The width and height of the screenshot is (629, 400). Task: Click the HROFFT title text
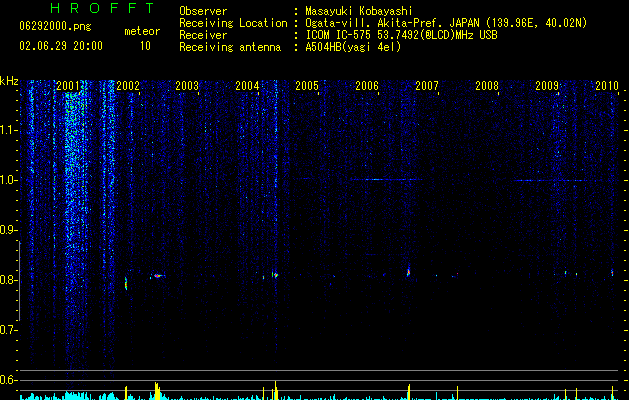click(102, 8)
